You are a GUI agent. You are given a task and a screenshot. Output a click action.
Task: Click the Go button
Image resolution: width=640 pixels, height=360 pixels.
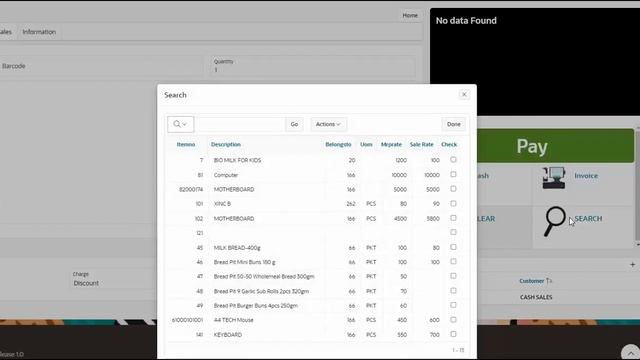[294, 124]
